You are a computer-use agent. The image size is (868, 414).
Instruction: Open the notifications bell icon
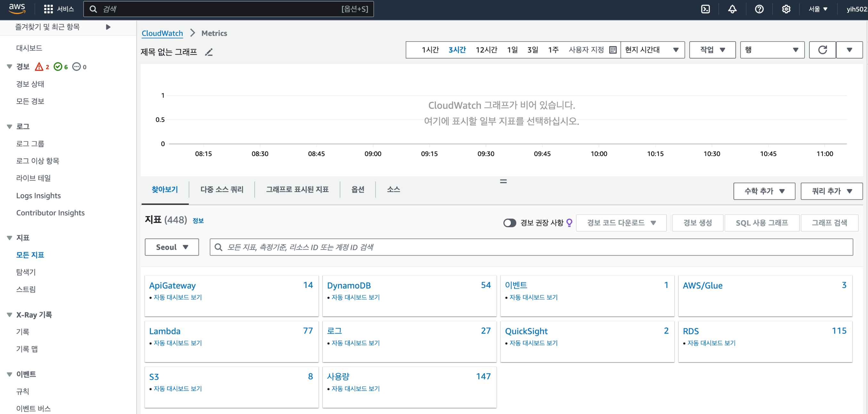pos(732,9)
